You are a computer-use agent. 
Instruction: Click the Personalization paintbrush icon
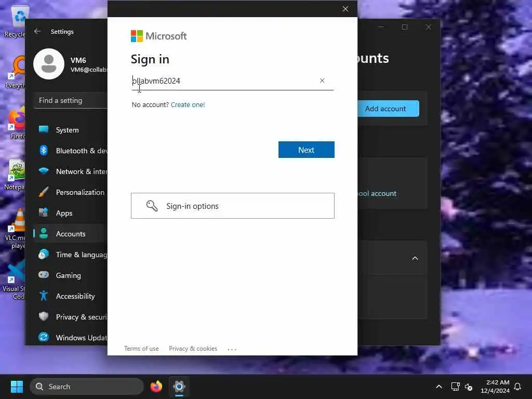[44, 192]
